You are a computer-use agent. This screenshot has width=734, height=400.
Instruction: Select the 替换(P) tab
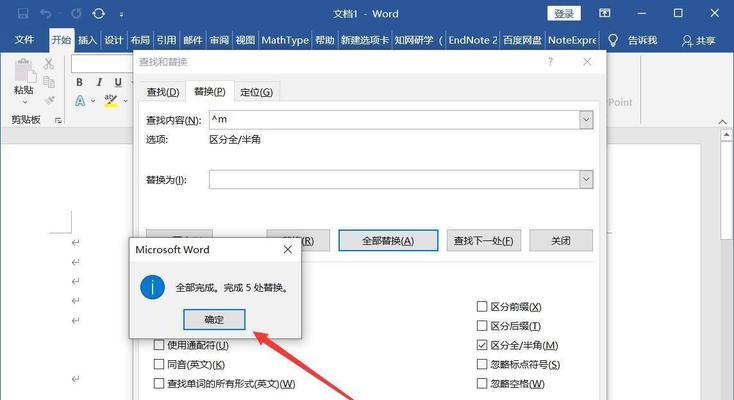(210, 91)
